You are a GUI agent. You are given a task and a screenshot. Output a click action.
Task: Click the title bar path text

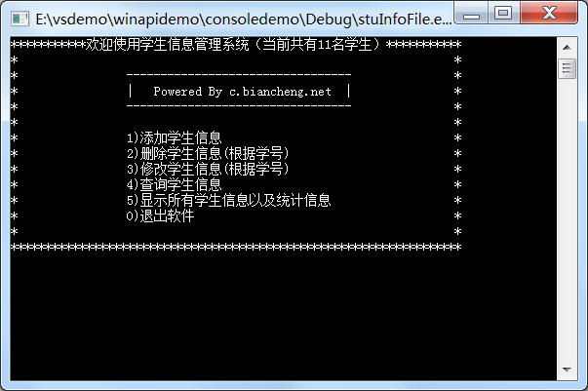(244, 20)
